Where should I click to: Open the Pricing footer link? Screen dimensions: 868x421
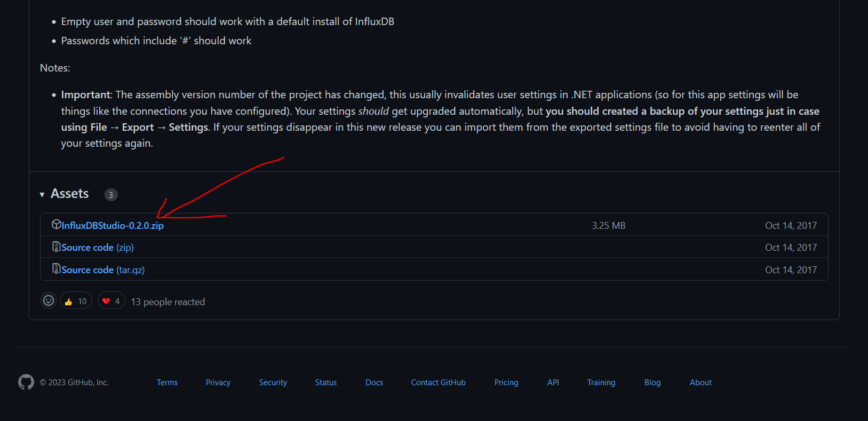[x=506, y=383]
